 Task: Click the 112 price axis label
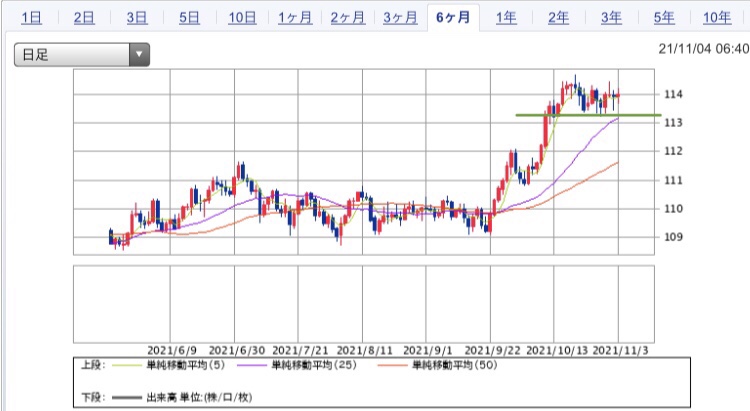pyautogui.click(x=673, y=151)
